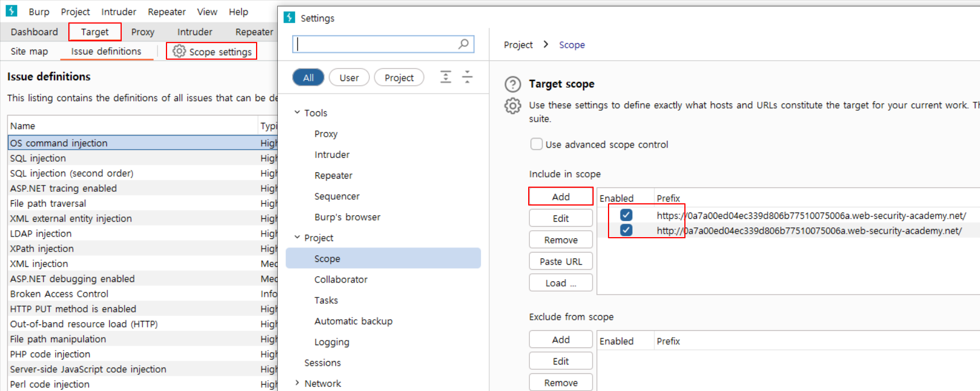The width and height of the screenshot is (980, 391).
Task: Click the search magnifier icon in Settings
Action: coord(463,44)
